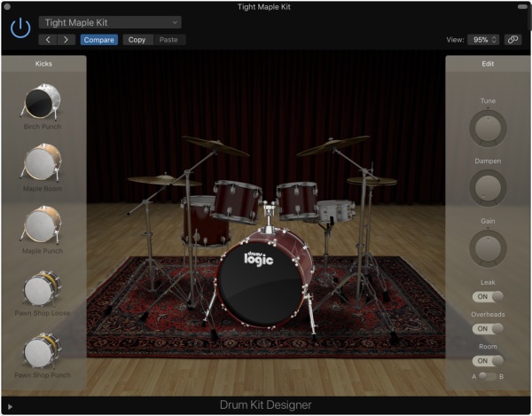Click the Edit panel header
The image size is (532, 416).
pos(488,64)
